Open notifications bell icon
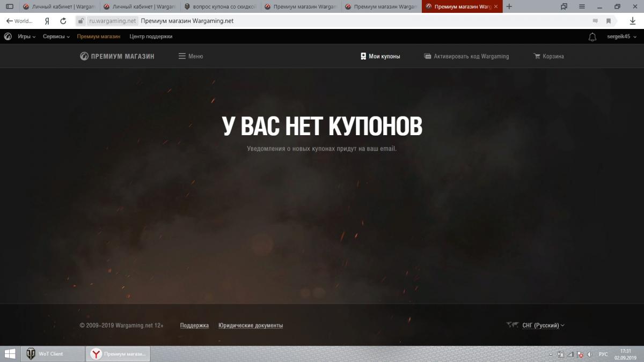The image size is (644, 362). [x=592, y=37]
